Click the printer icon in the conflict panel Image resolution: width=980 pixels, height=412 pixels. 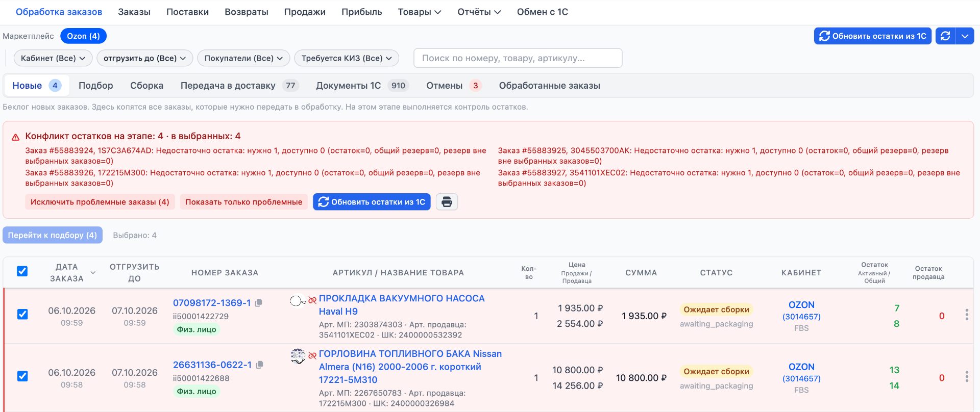click(447, 202)
